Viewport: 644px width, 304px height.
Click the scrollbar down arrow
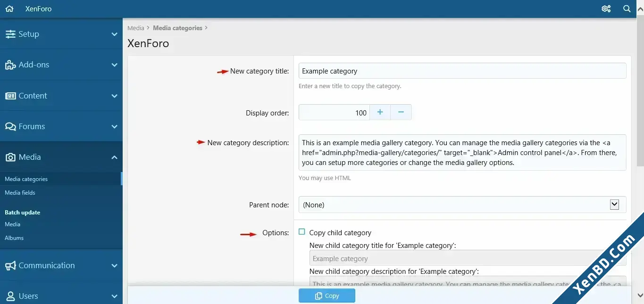tap(640, 296)
